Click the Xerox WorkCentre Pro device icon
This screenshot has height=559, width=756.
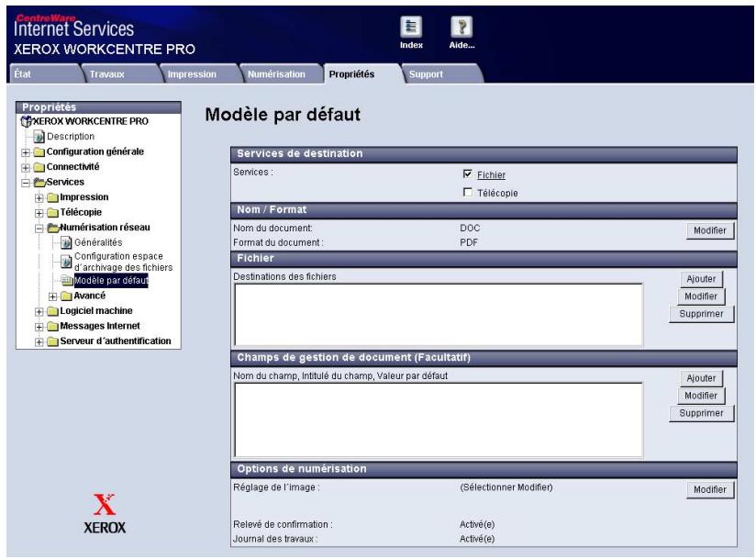tap(26, 121)
